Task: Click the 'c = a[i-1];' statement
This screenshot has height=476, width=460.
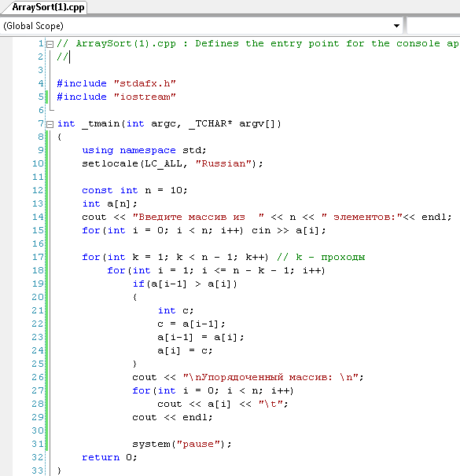Action: [x=191, y=324]
